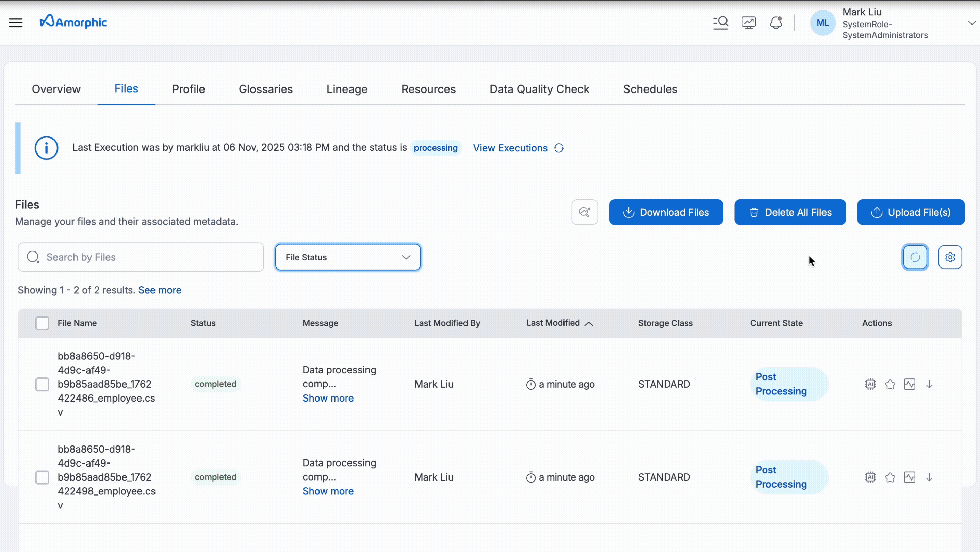Click the star icon in second file row
This screenshot has width=980, height=552.
point(890,477)
